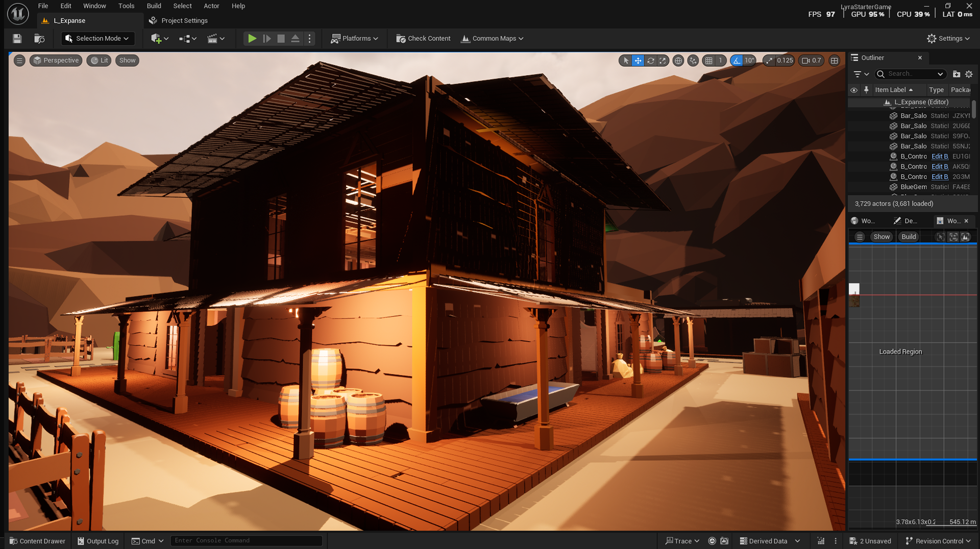This screenshot has height=549, width=980.
Task: Open the Selection Mode dropdown
Action: click(x=97, y=39)
